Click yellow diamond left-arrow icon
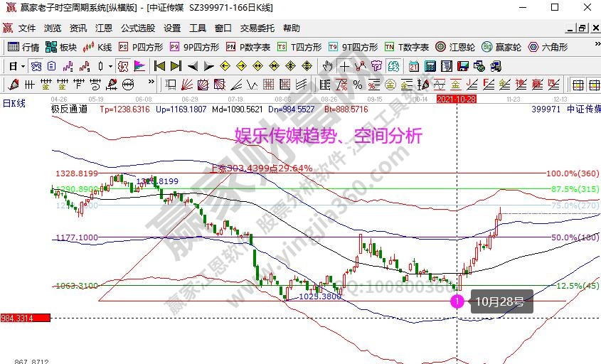Image resolution: width=601 pixels, height=364 pixels. pyautogui.click(x=225, y=67)
